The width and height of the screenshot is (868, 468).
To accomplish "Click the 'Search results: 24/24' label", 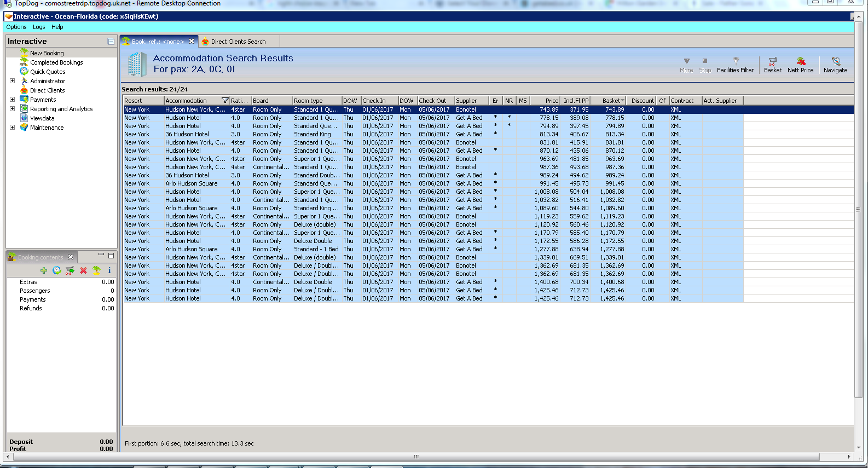I will pyautogui.click(x=155, y=89).
